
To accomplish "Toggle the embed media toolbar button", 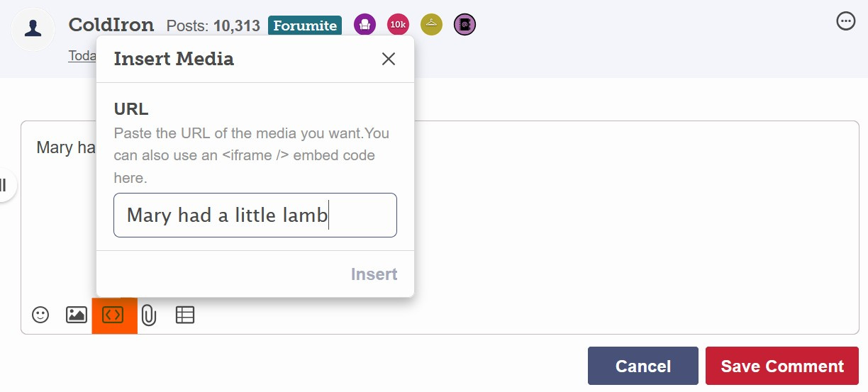I will 113,315.
